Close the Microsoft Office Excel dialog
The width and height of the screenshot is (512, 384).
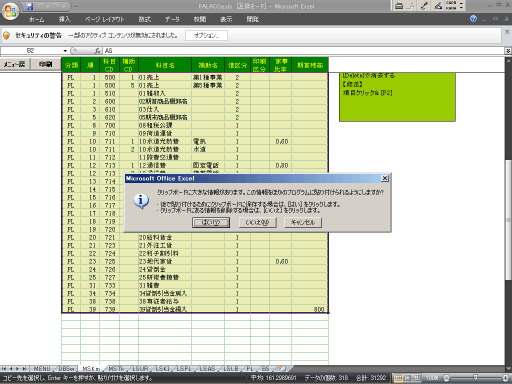(385, 178)
